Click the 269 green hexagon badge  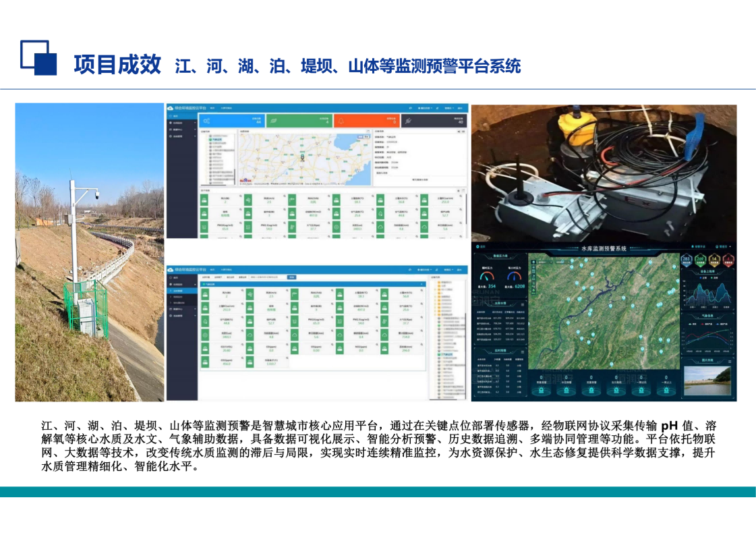tap(701, 260)
